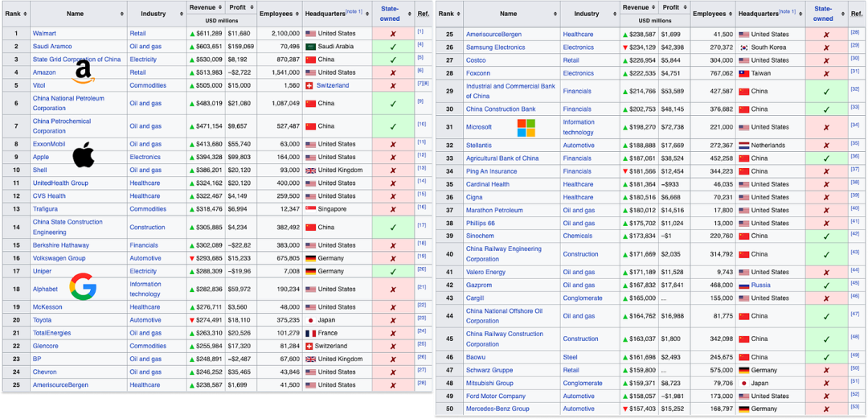Click the red down arrow in Volkswagen Group's revenue

[x=192, y=258]
